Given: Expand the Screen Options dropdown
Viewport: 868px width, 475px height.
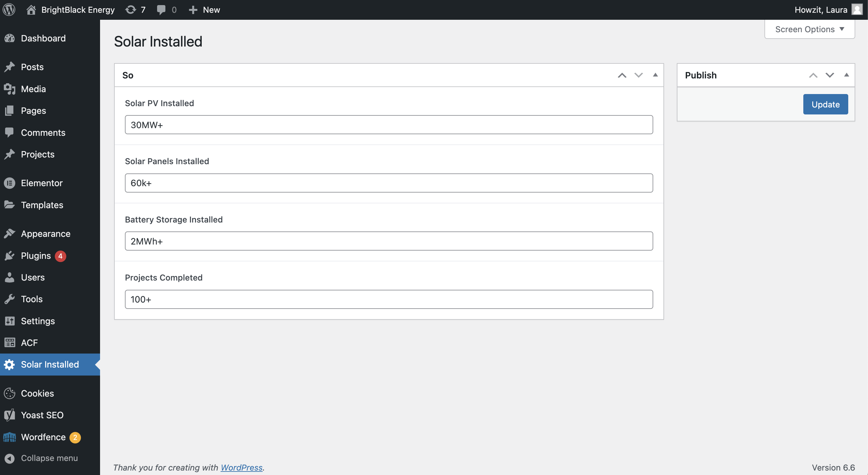Looking at the screenshot, I should pos(809,29).
